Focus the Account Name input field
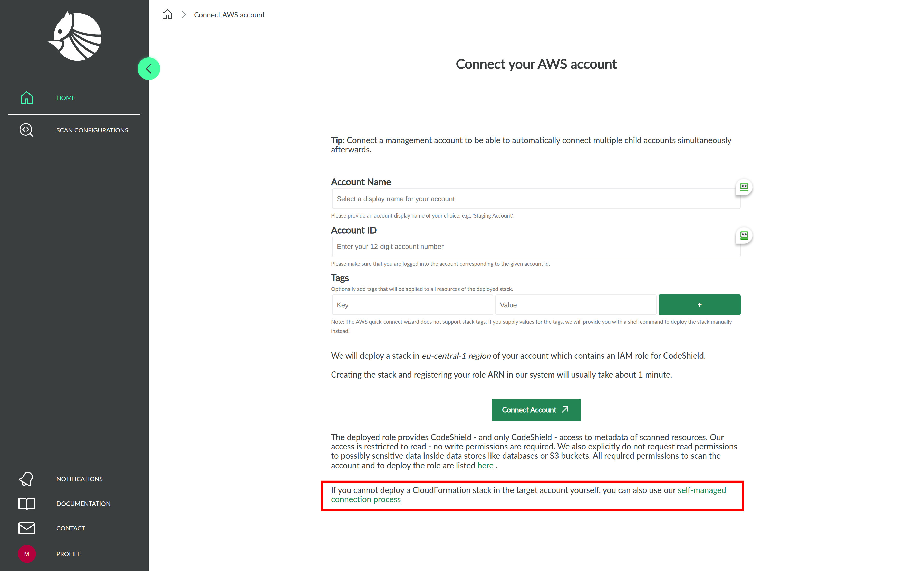Screen dimensions: 924x571 (533, 199)
